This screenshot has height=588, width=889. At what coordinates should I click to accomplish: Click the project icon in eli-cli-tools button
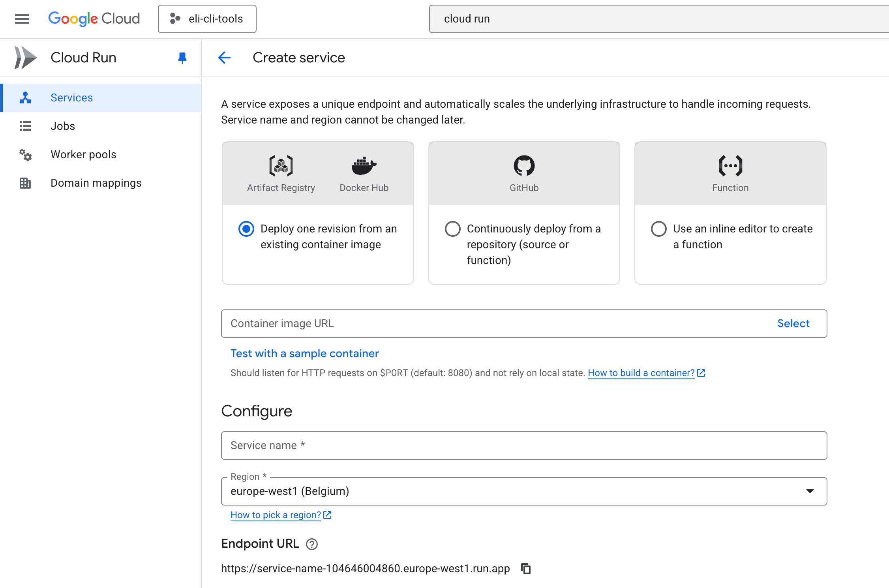[175, 19]
